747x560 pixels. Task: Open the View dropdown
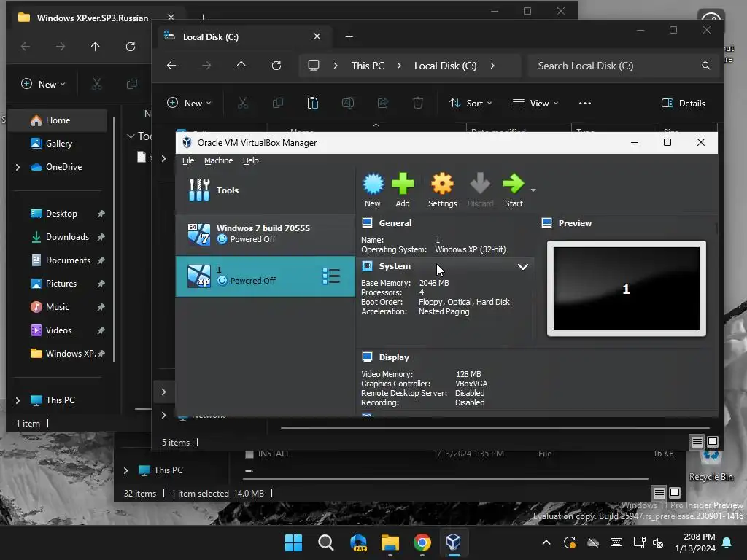coord(535,103)
